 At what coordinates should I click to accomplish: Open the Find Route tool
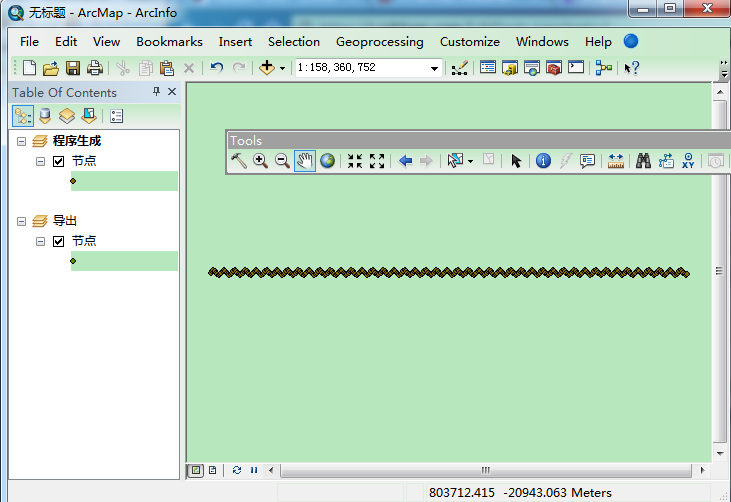666,161
